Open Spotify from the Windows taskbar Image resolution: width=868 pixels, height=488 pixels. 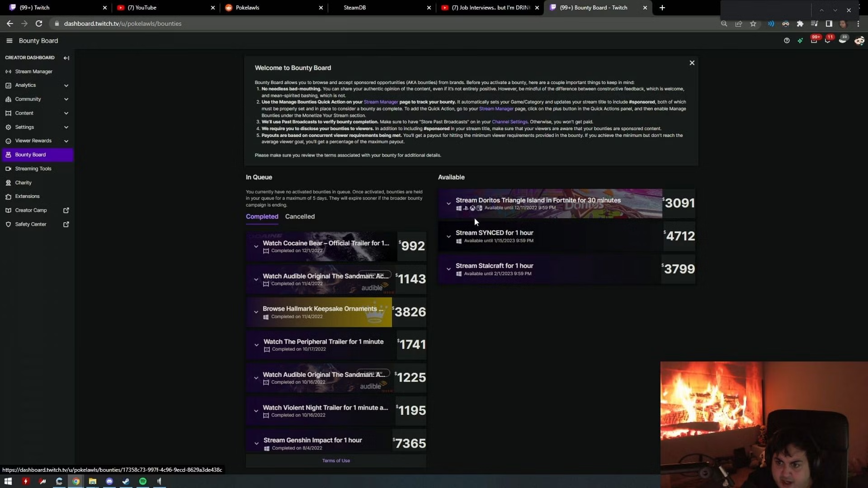pyautogui.click(x=143, y=481)
